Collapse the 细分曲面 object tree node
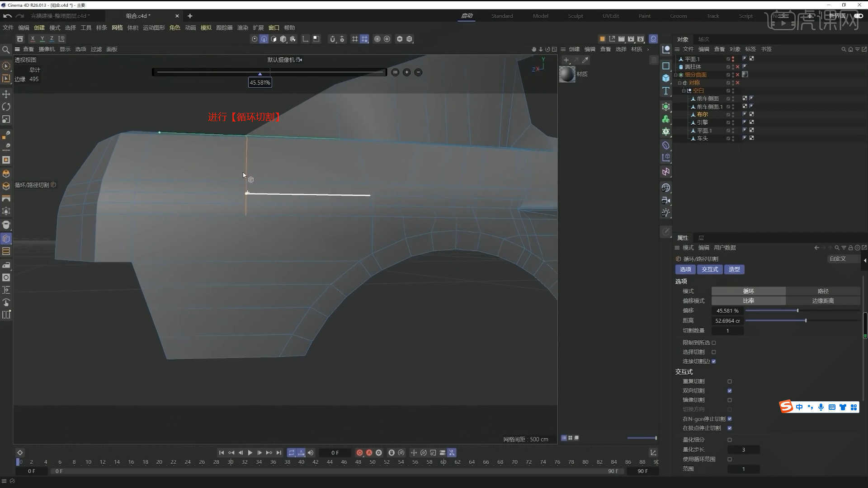 [676, 75]
